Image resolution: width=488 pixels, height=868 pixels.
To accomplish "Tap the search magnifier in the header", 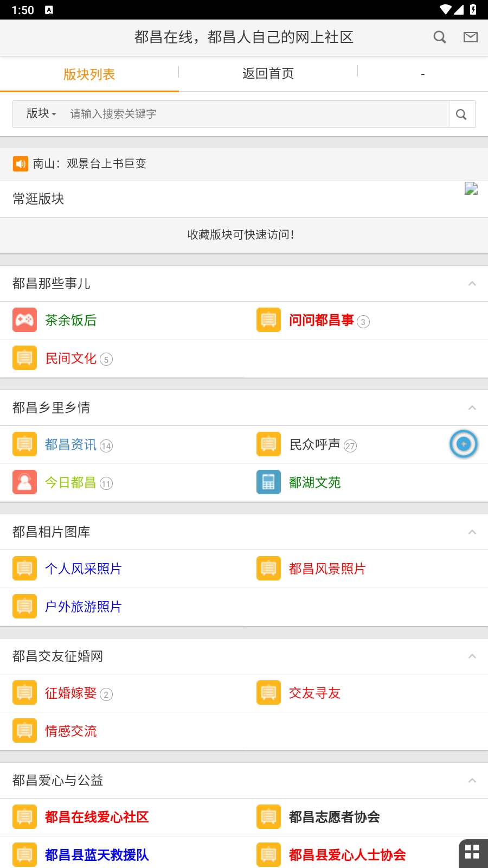I will pos(440,37).
